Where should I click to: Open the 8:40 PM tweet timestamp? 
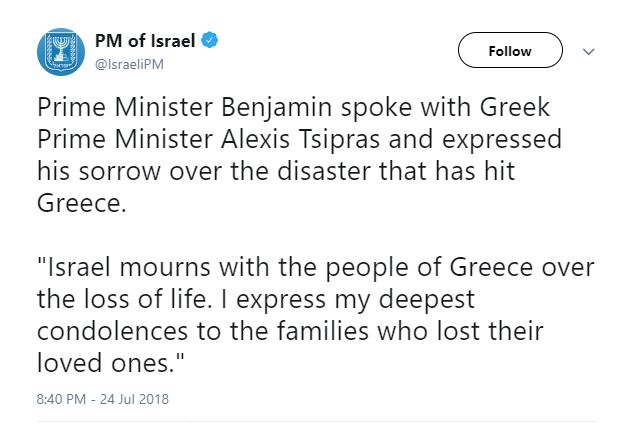click(61, 399)
